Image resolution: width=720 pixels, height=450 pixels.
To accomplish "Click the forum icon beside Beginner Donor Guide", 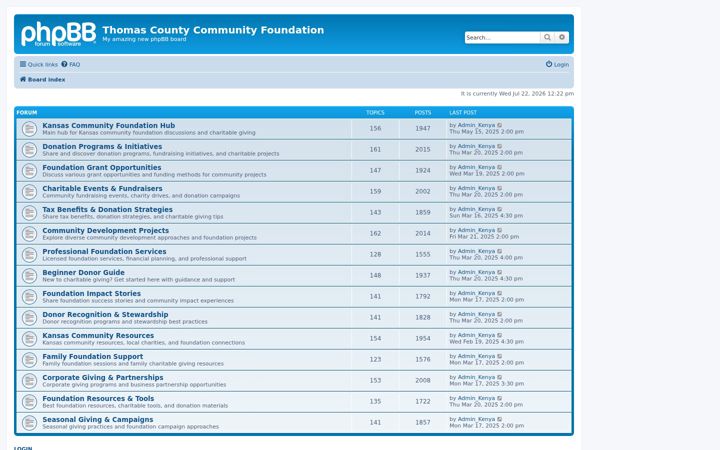I will (29, 276).
